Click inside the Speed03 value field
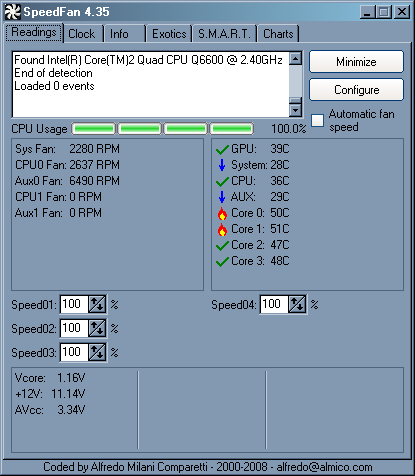This screenshot has width=415, height=476. point(74,352)
